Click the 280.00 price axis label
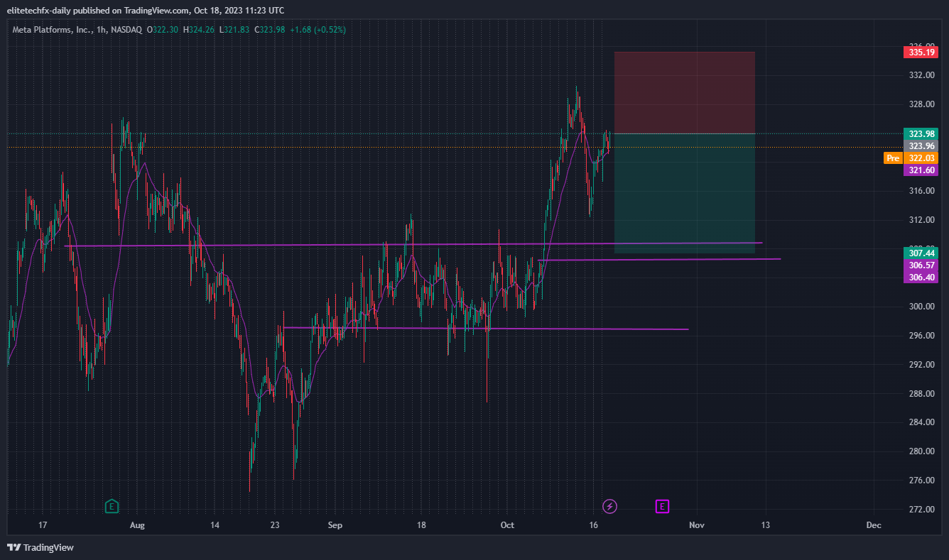 coord(921,451)
